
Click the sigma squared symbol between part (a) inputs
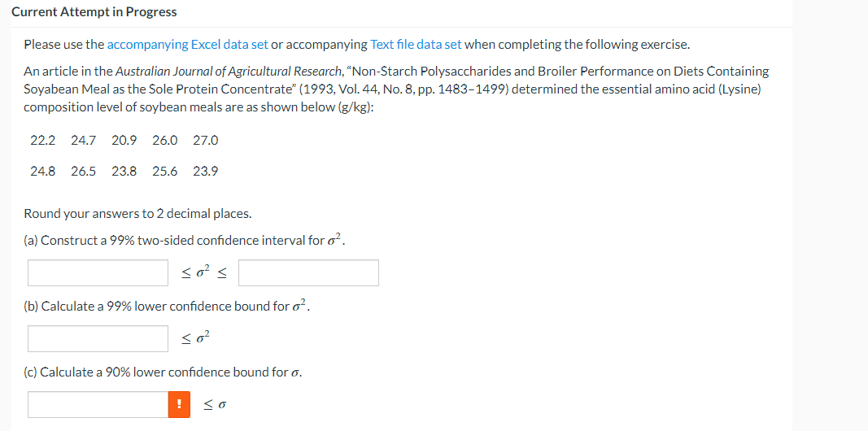pos(203,272)
